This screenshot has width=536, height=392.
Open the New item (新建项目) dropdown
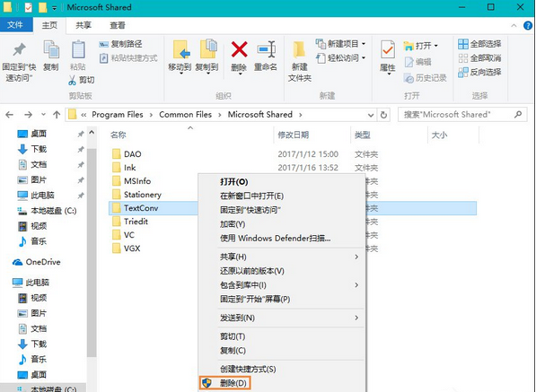coord(364,44)
